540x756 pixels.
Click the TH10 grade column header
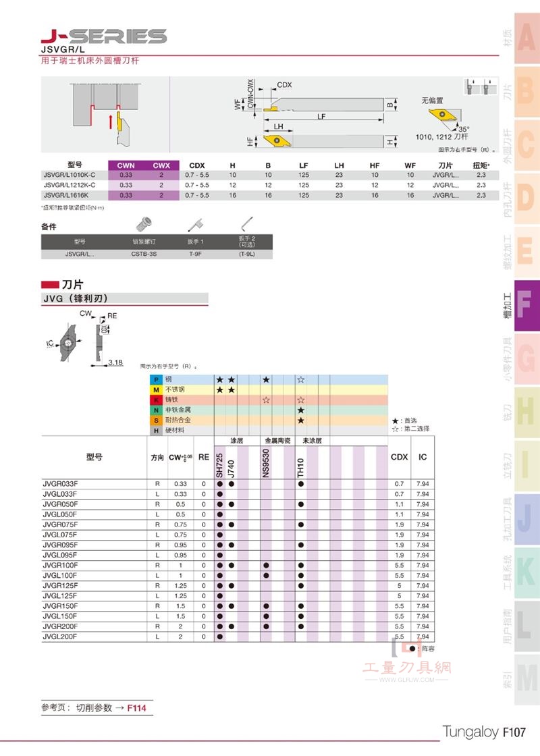[301, 468]
